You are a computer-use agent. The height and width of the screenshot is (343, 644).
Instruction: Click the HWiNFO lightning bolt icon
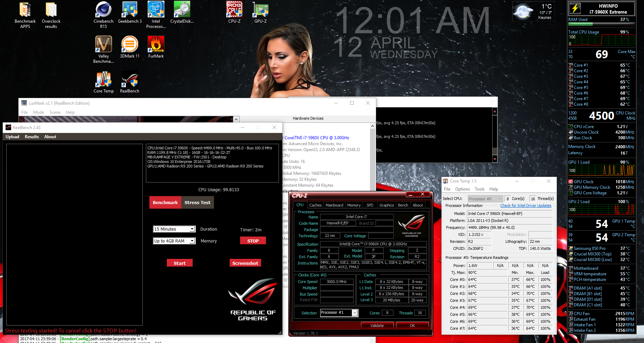click(x=575, y=8)
